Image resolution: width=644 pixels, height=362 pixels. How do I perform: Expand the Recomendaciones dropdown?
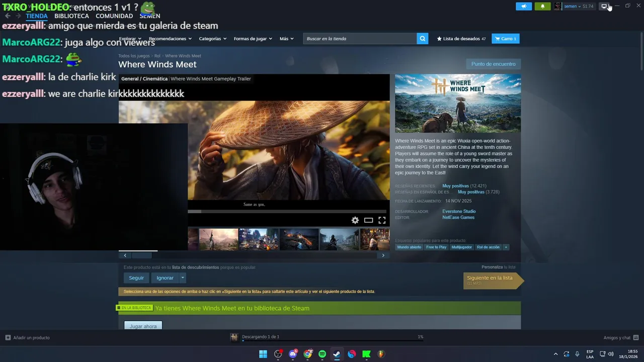pos(170,39)
